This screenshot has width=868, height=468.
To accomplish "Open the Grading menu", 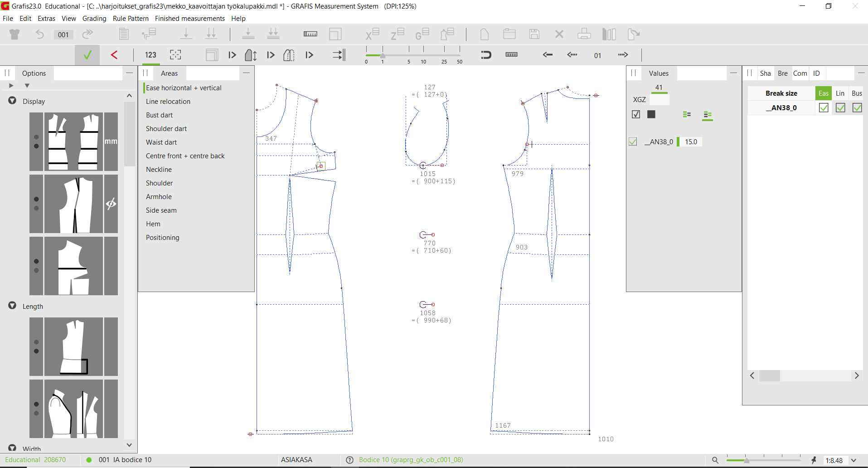I will [x=94, y=19].
